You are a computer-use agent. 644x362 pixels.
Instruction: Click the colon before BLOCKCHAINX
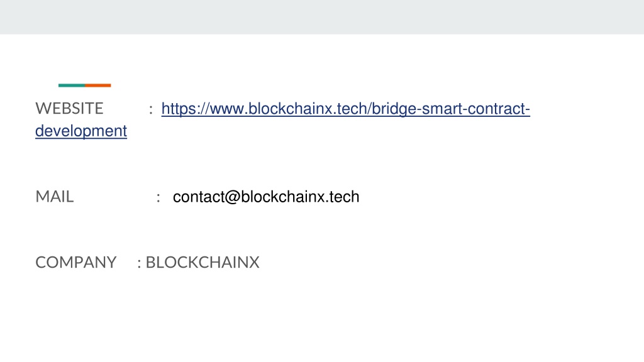pos(139,263)
